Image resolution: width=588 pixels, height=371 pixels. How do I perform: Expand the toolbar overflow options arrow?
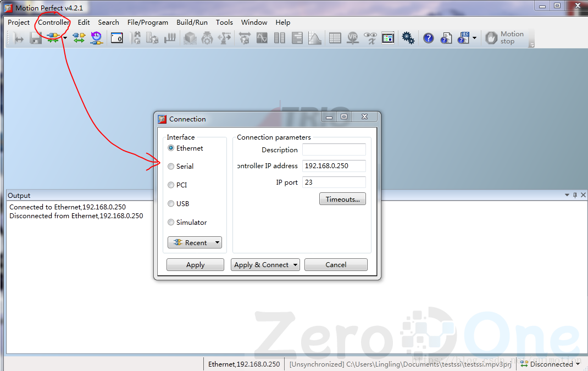tap(531, 45)
